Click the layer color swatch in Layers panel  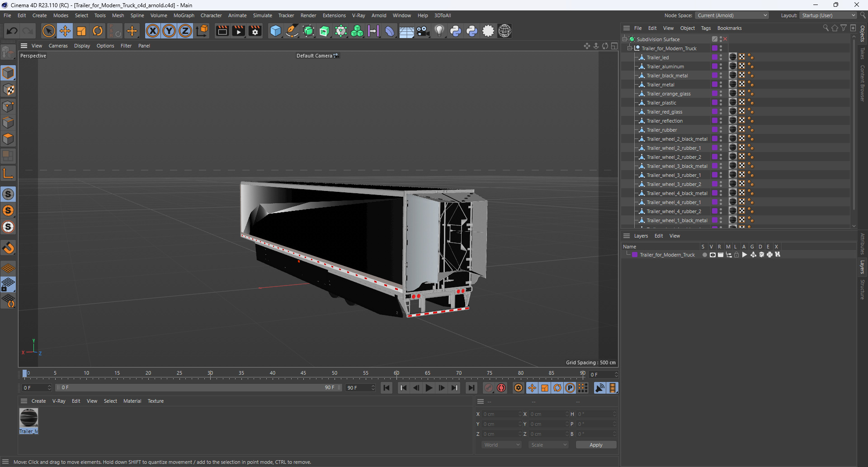635,255
